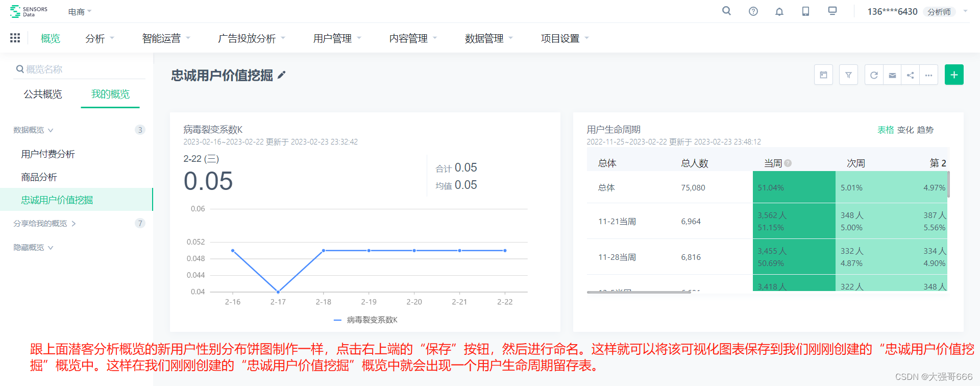Click the 次周 column header

pos(856,163)
